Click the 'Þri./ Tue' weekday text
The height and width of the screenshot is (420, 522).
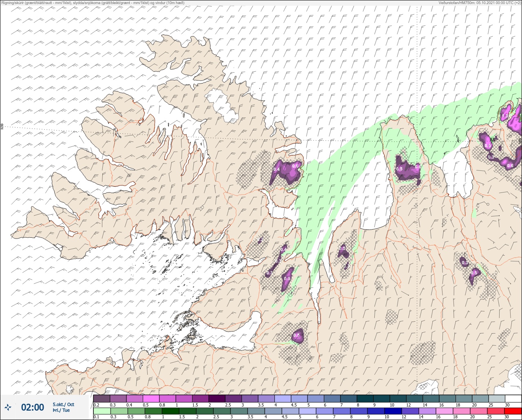[61, 410]
